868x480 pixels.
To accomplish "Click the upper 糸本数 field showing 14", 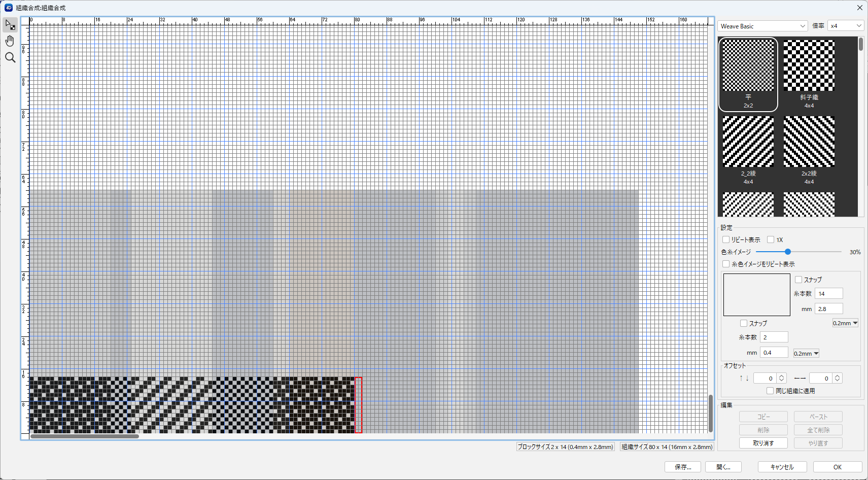I will 828,293.
